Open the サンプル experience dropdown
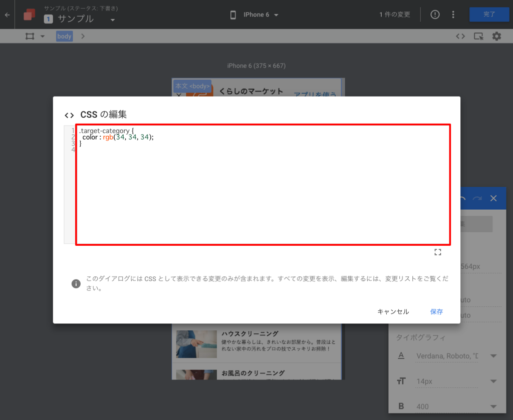The width and height of the screenshot is (513, 420). pos(113,19)
